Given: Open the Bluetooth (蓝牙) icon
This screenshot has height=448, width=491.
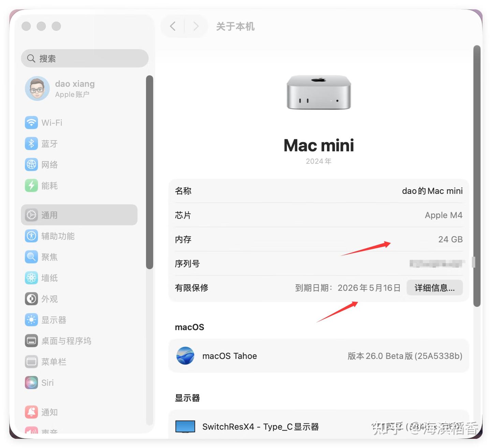Looking at the screenshot, I should click(31, 144).
